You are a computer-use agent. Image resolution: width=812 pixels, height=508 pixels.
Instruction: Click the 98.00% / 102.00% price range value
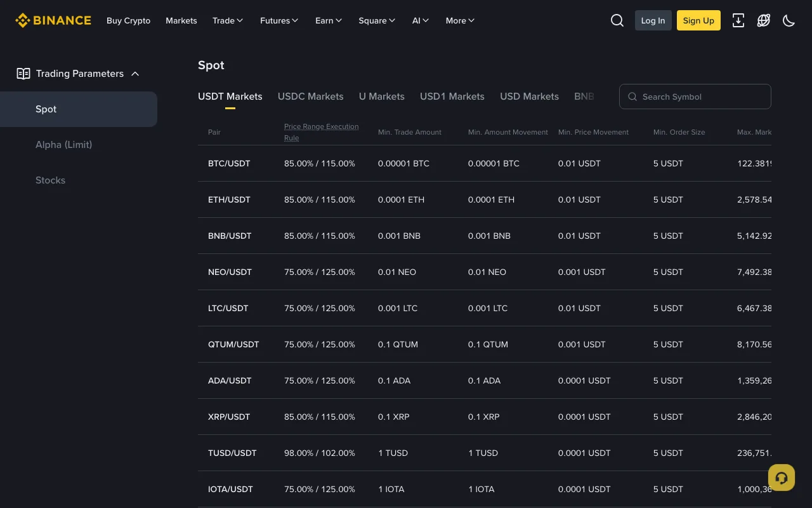coord(320,453)
